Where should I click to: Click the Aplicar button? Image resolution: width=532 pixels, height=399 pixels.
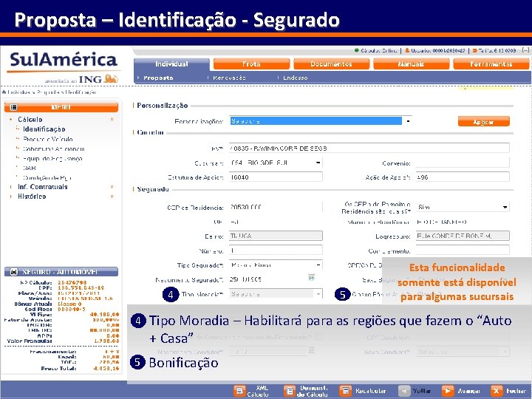(483, 121)
